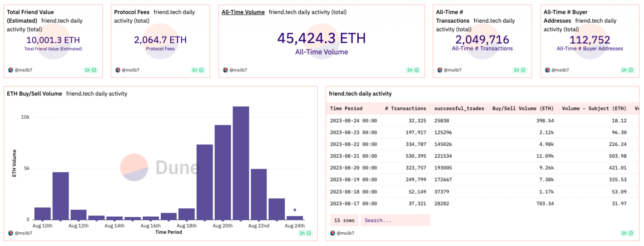This screenshot has height=246, width=644.
Task: Select the 503.98 Volume - Subject cell
Action: pos(618,156)
